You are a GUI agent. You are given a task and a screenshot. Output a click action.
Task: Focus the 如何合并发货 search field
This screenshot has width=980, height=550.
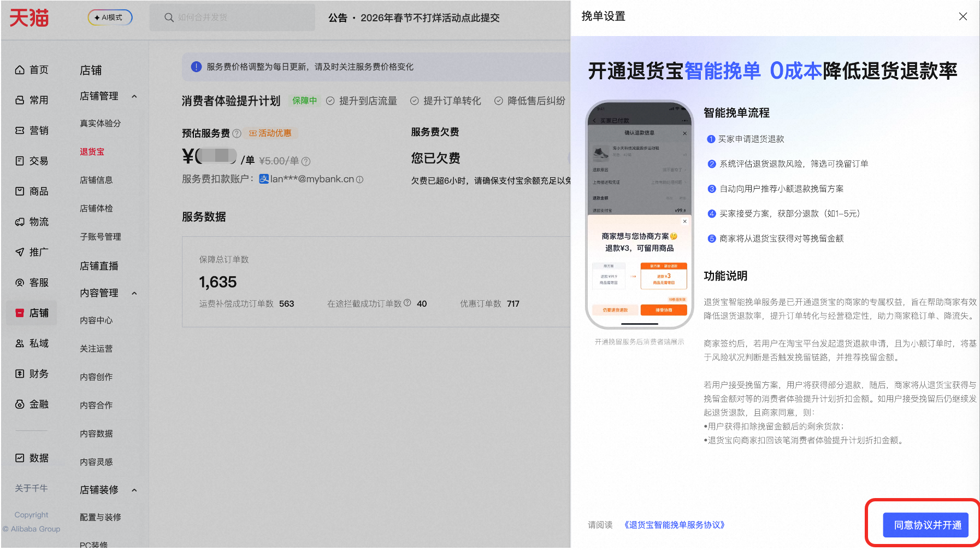(x=232, y=17)
